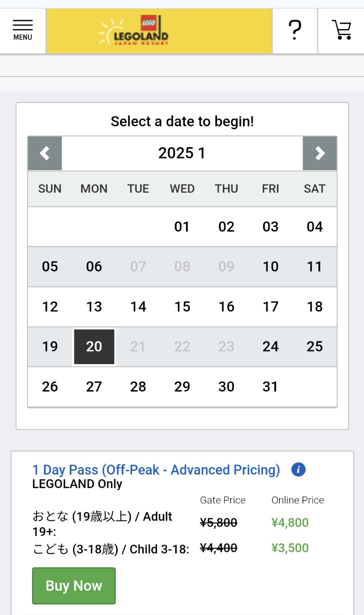Select date 05 in the calendar

click(x=50, y=267)
